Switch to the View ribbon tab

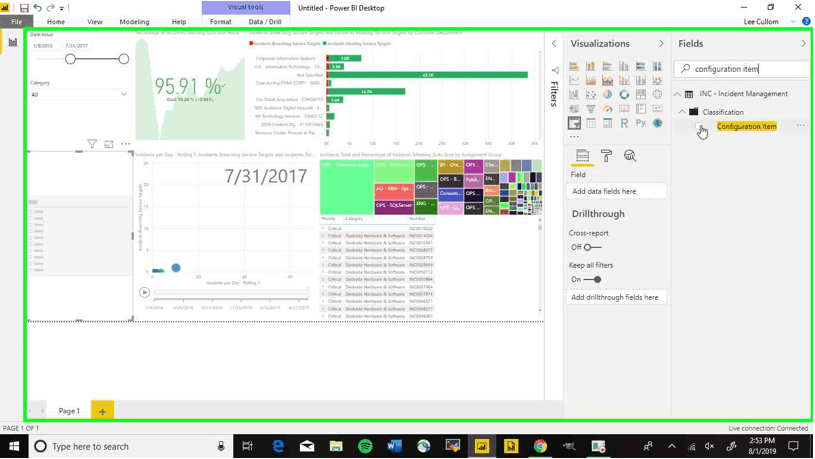coord(95,22)
